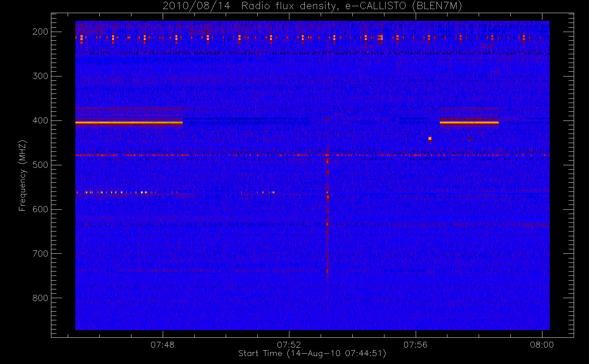Click the 400 frequency axis label
The width and height of the screenshot is (589, 364).
(x=40, y=120)
